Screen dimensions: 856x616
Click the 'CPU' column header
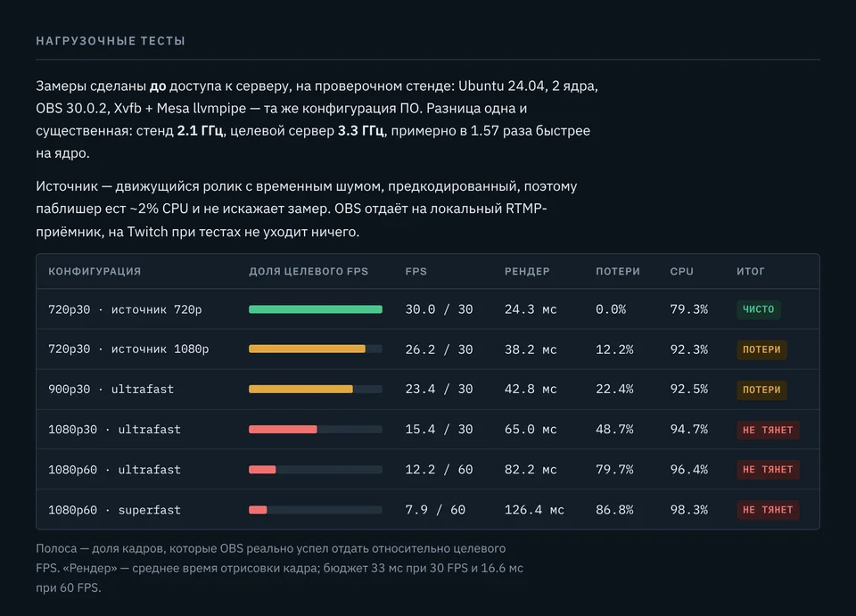(x=681, y=271)
